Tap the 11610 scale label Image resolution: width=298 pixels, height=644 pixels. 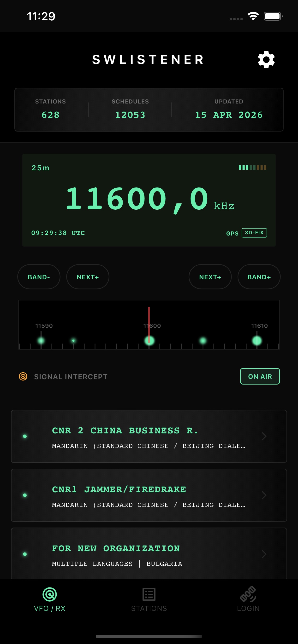(x=259, y=326)
